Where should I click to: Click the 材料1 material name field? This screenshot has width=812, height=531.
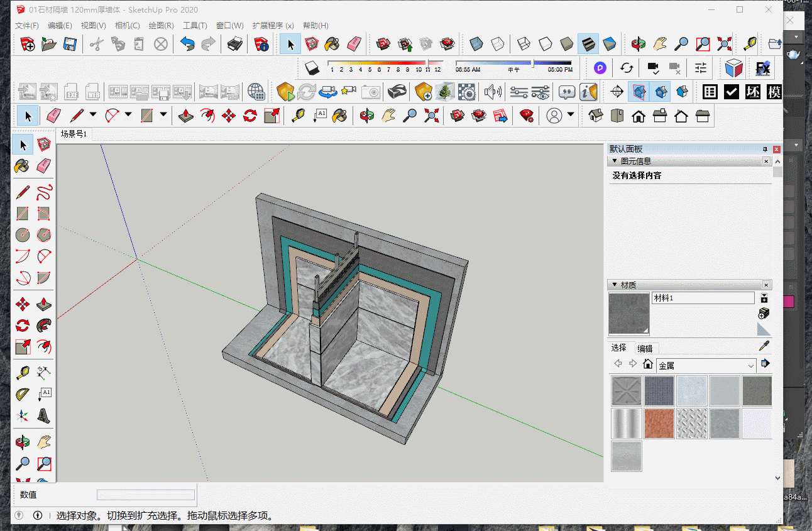click(x=703, y=298)
